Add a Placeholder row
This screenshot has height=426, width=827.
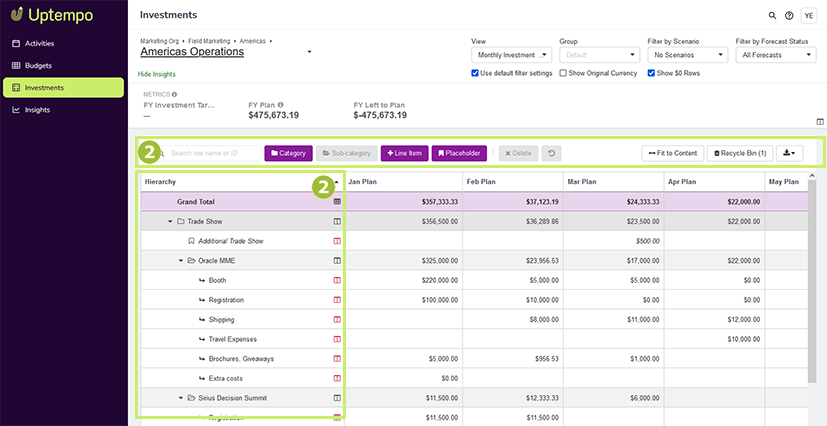click(x=459, y=153)
